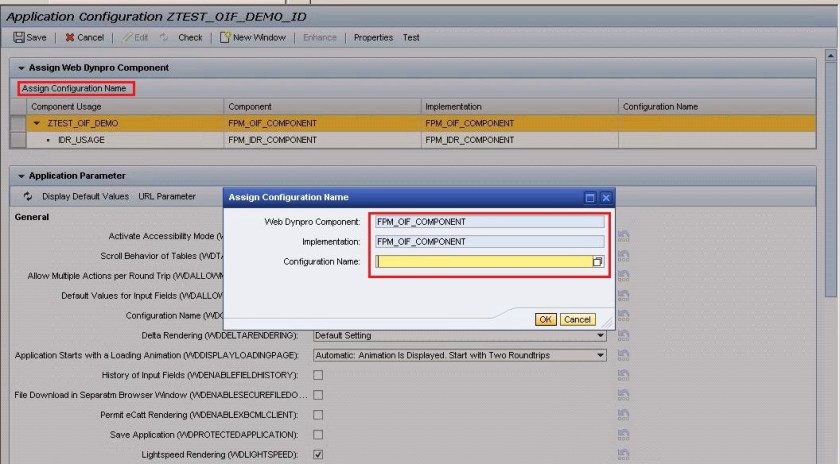This screenshot has height=464, width=840.
Task: Reset History of Input Fields icon
Action: pyautogui.click(x=623, y=375)
